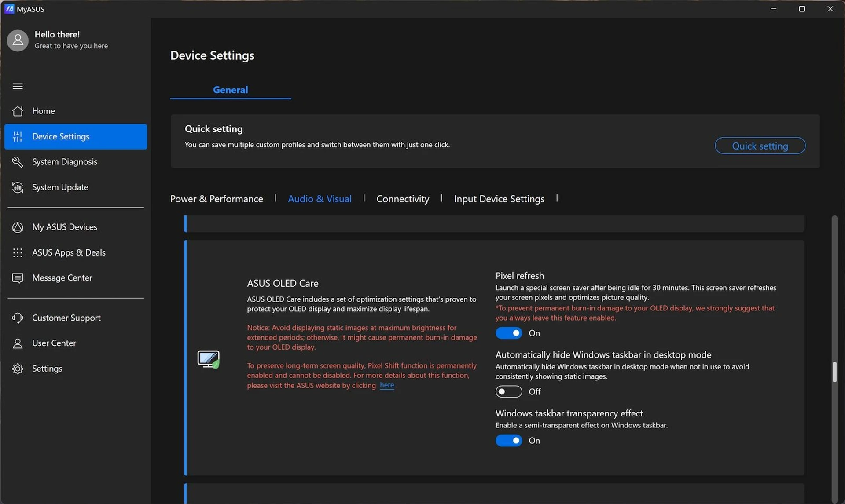The height and width of the screenshot is (504, 845).
Task: Click the hamburger menu icon in sidebar
Action: pos(18,86)
